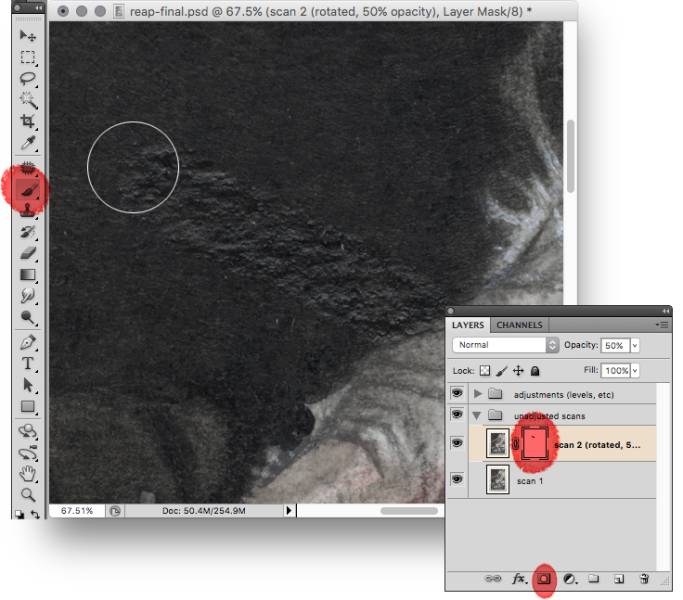The width and height of the screenshot is (683, 600).
Task: Create a new layer button
Action: (x=619, y=578)
